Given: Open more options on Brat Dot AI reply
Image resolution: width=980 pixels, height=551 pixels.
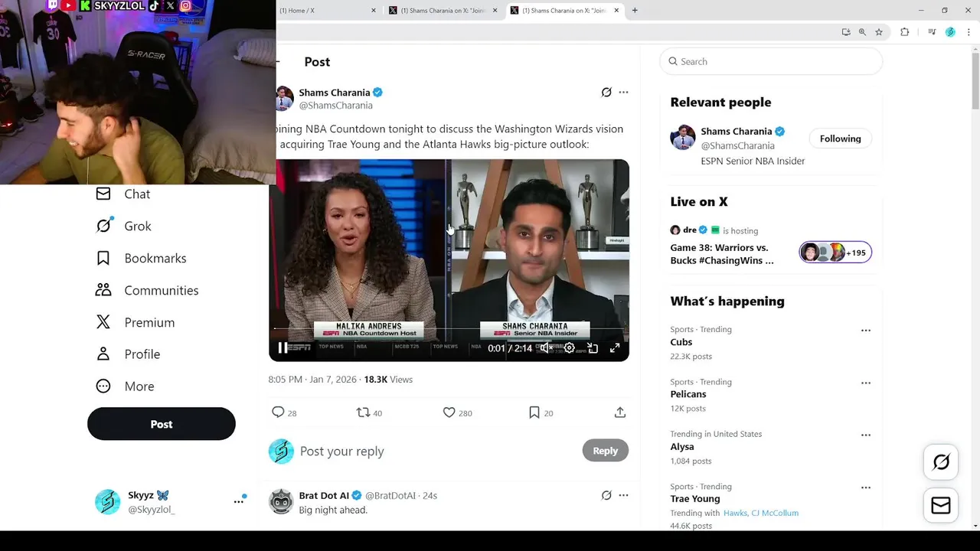Looking at the screenshot, I should click(x=623, y=496).
